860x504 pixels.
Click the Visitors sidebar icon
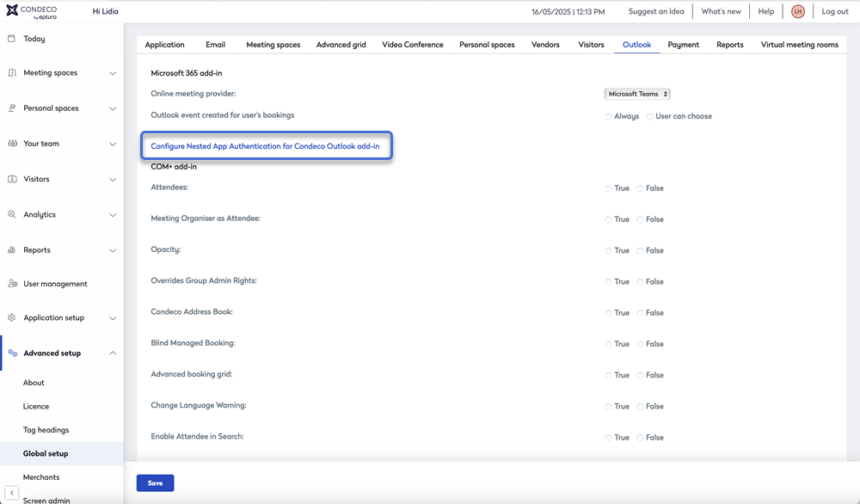(x=12, y=180)
